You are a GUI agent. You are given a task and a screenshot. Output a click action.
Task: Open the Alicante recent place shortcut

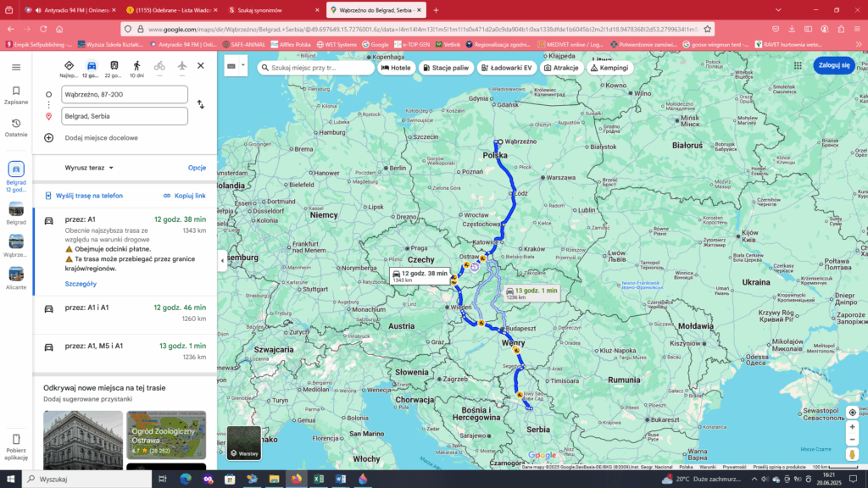pos(16,278)
